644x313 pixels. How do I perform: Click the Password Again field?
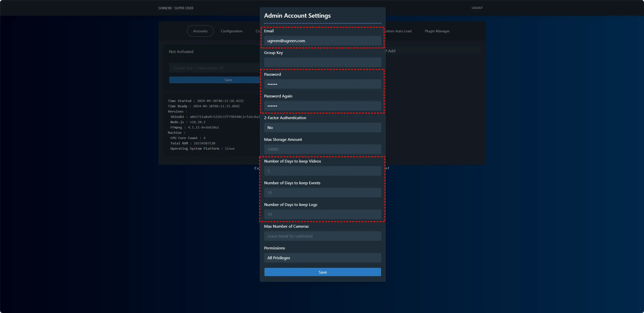(x=322, y=106)
